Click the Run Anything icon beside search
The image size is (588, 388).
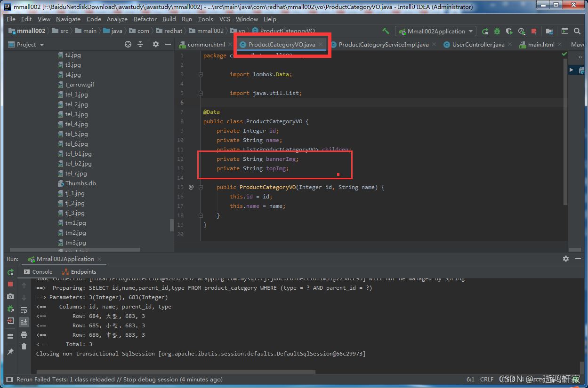pos(565,32)
